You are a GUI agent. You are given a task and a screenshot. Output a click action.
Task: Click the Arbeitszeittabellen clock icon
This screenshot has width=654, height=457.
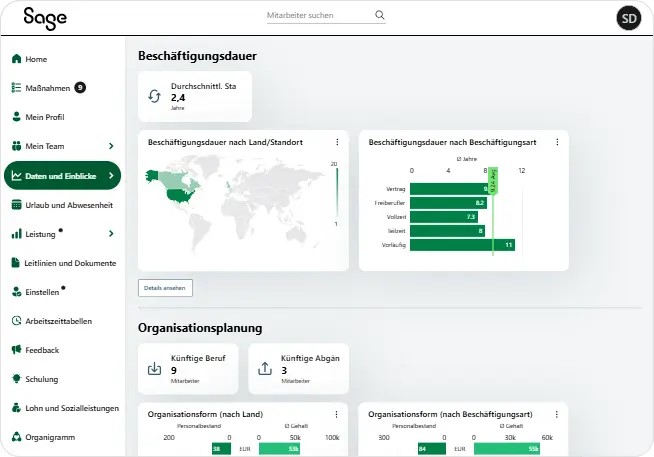[16, 321]
